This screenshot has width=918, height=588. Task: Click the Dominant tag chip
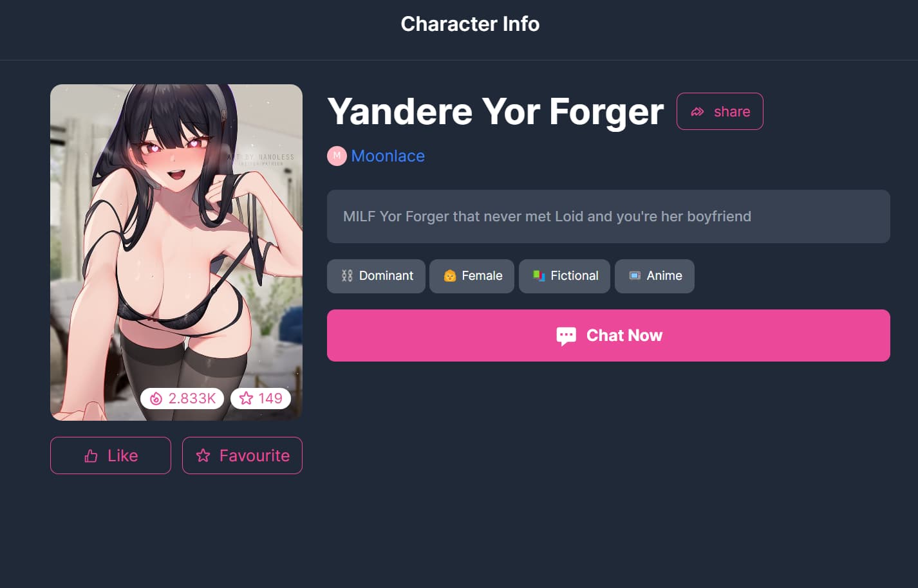pos(376,276)
